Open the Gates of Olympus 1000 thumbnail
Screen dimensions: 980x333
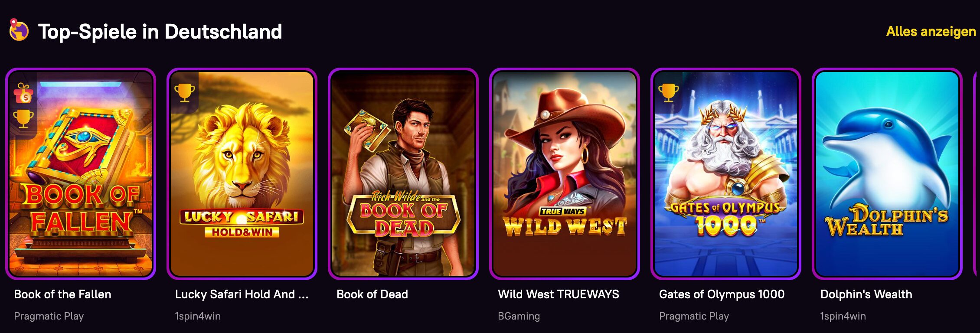click(726, 174)
